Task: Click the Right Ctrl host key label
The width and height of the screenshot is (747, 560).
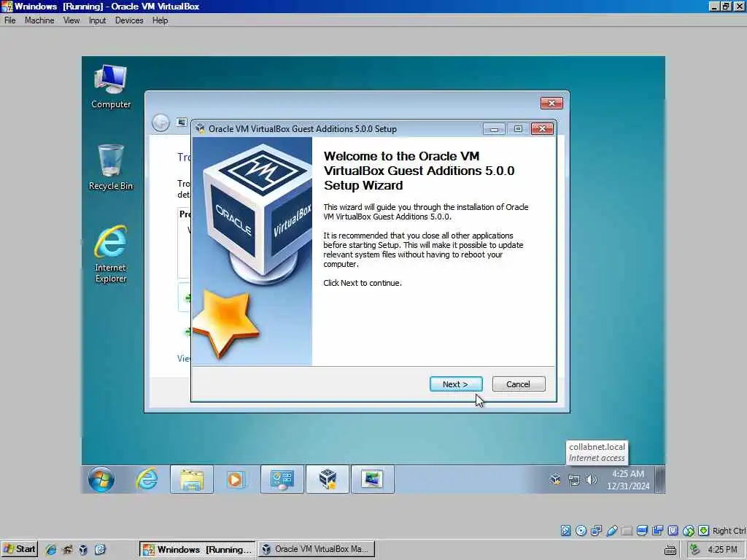Action: [x=729, y=531]
